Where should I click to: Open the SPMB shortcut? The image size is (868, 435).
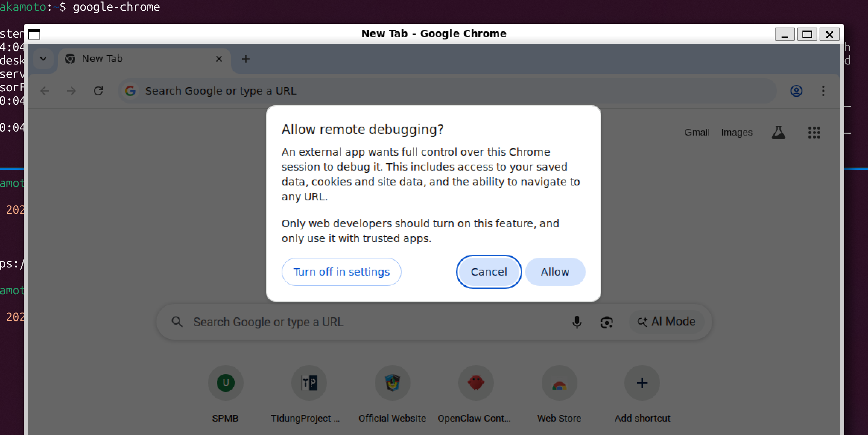pos(225,394)
